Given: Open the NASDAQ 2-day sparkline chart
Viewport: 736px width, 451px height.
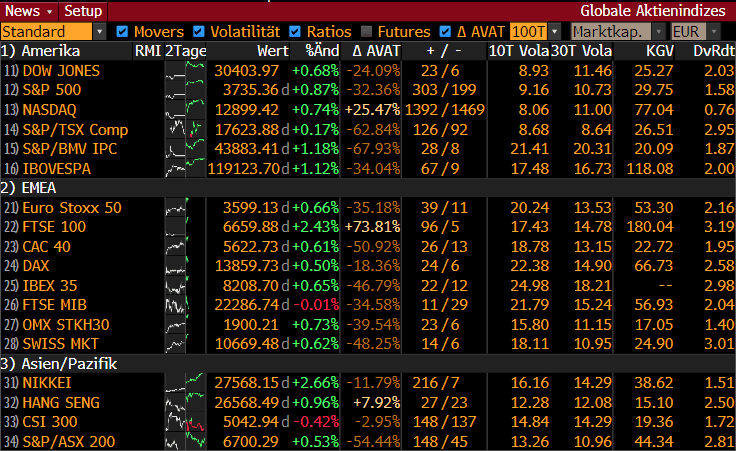Looking at the screenshot, I should 185,110.
